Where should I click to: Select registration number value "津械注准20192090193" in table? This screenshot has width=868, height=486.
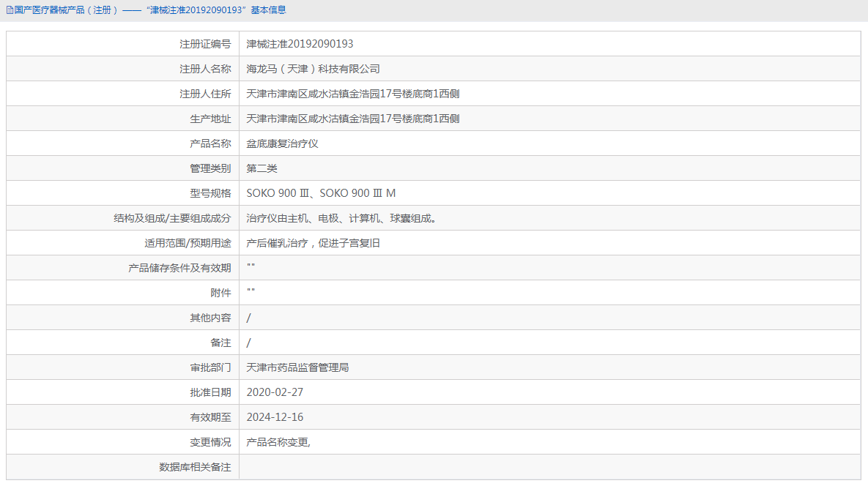(300, 44)
